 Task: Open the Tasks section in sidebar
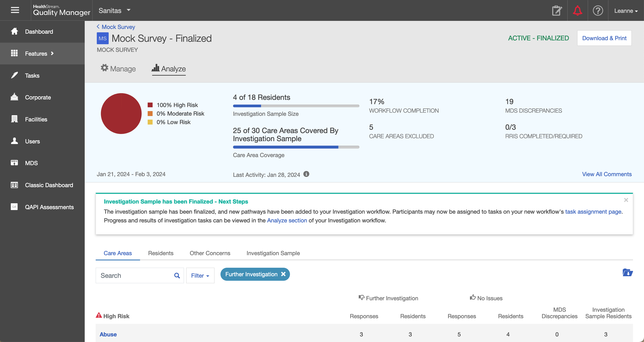tap(32, 75)
